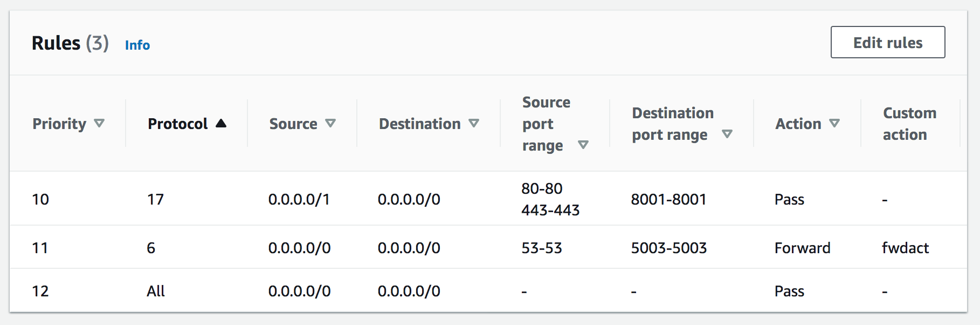Sort by Source using its arrow icon
The width and height of the screenshot is (980, 325).
point(330,124)
